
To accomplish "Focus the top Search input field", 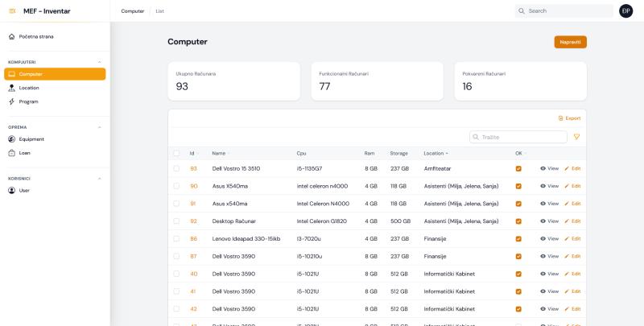I will [564, 11].
